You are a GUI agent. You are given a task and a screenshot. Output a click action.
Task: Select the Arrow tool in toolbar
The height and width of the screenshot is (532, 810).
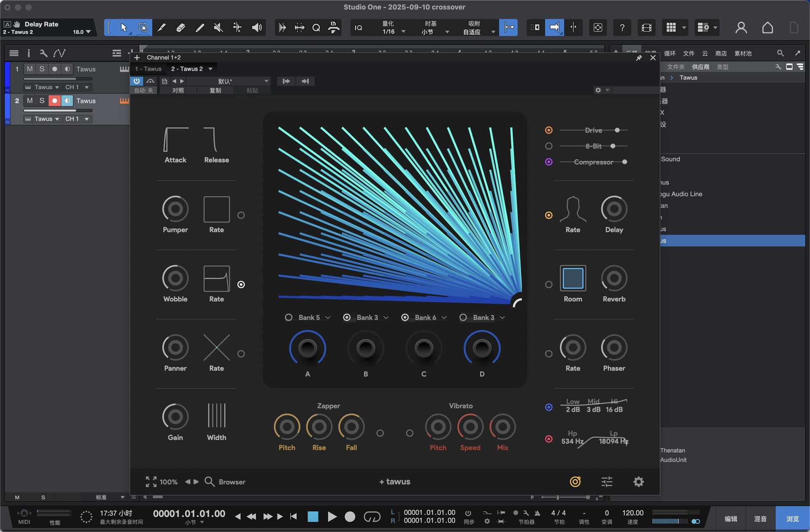coord(124,28)
